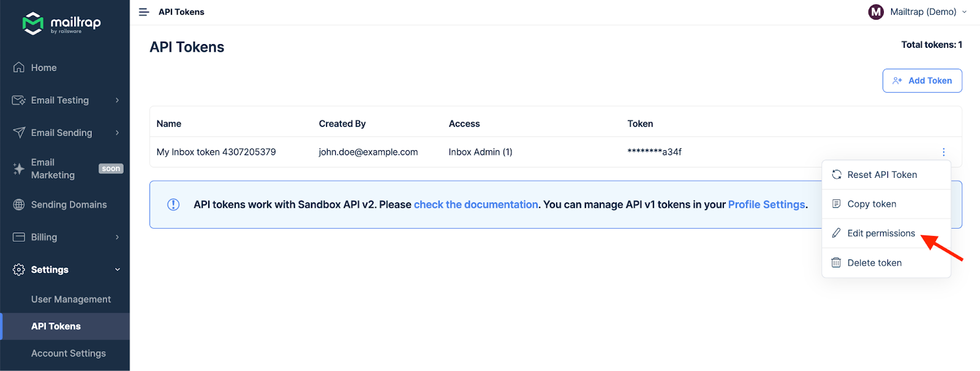
Task: Click the Email Testing envelope icon
Action: coord(19,100)
